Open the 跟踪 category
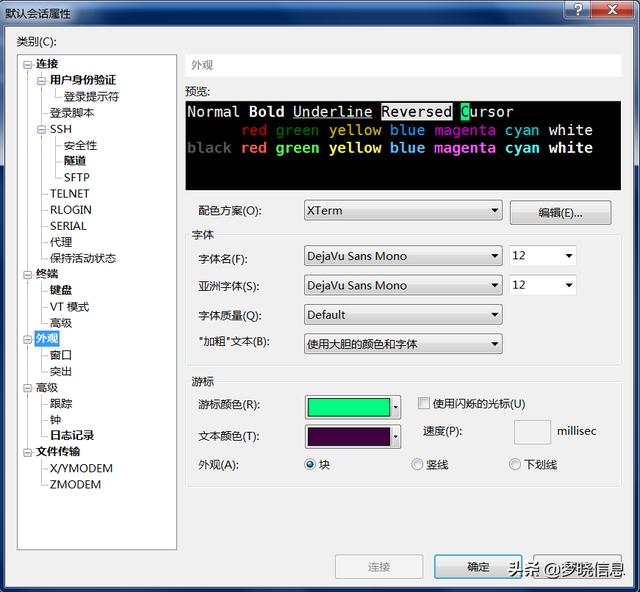Screen dimensions: 640x592 [x=61, y=403]
